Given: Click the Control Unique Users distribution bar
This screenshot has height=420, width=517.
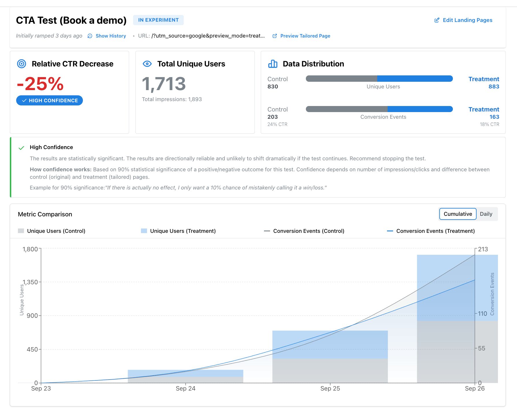Looking at the screenshot, I should pyautogui.click(x=341, y=78).
